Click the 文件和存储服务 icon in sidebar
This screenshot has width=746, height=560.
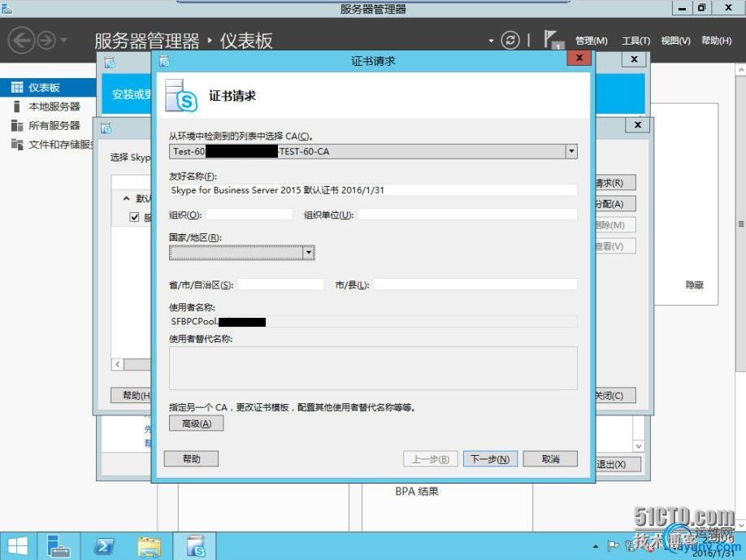pyautogui.click(x=17, y=144)
